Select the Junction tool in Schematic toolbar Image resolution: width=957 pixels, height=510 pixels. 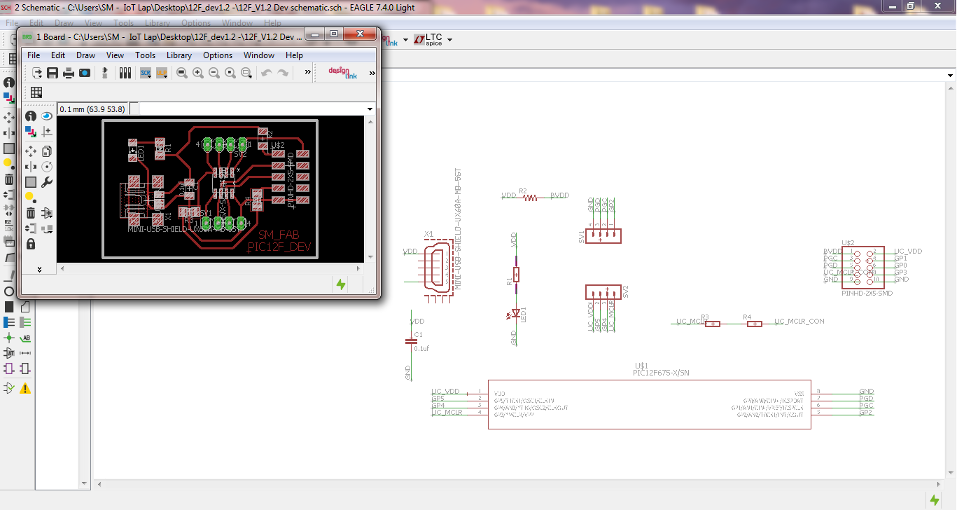(x=9, y=337)
